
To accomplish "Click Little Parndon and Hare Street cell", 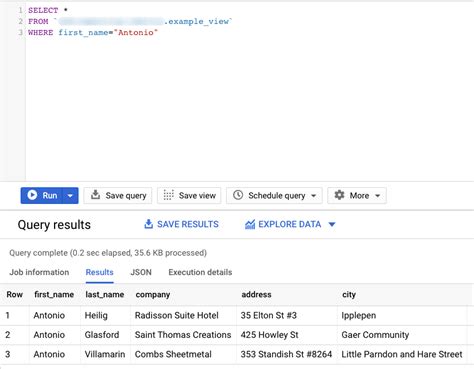I will pyautogui.click(x=402, y=354).
